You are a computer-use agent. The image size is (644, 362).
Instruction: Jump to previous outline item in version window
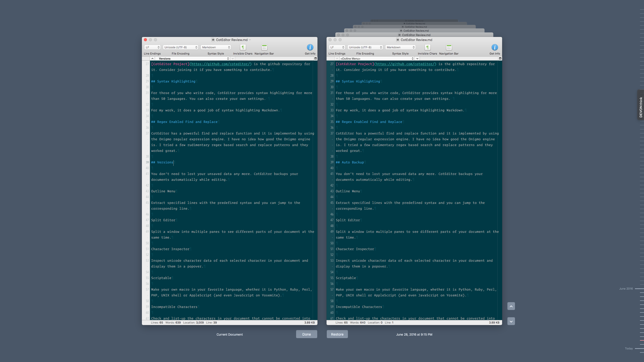coord(337,59)
